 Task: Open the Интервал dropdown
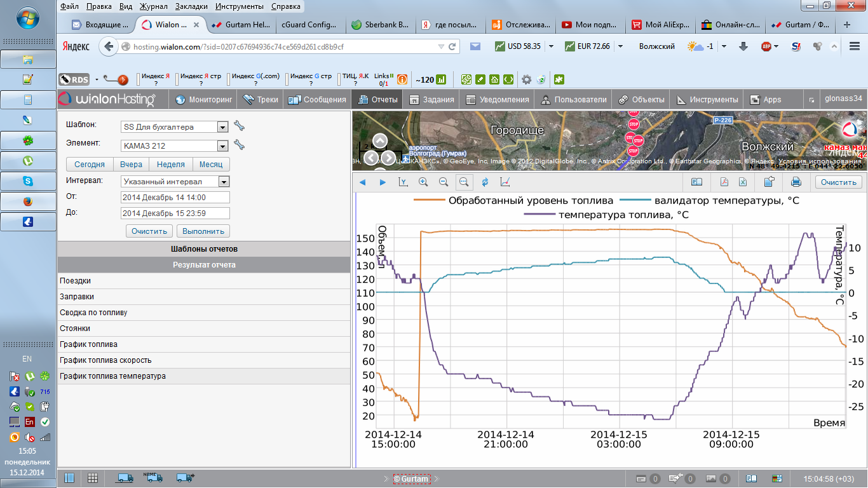point(222,181)
